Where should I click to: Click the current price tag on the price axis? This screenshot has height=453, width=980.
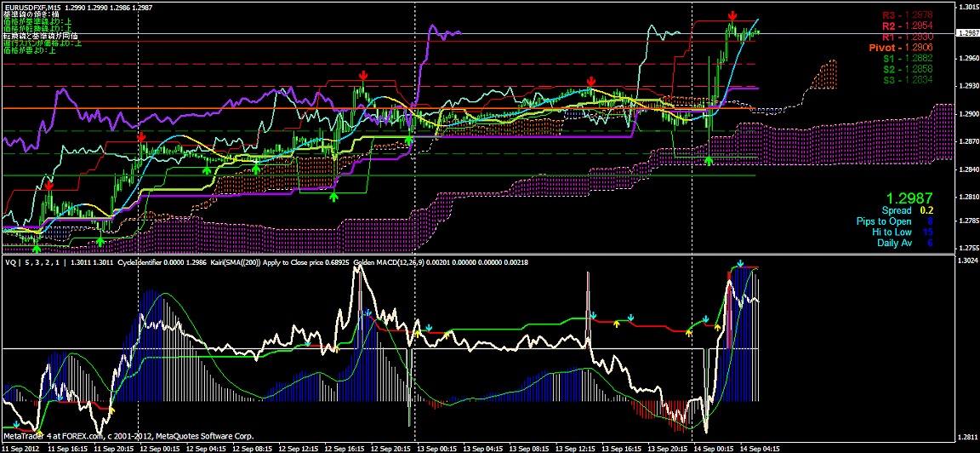[967, 33]
